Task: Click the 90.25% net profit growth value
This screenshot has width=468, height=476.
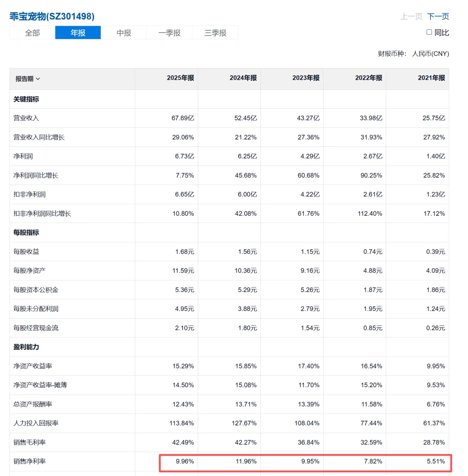Action: [371, 175]
